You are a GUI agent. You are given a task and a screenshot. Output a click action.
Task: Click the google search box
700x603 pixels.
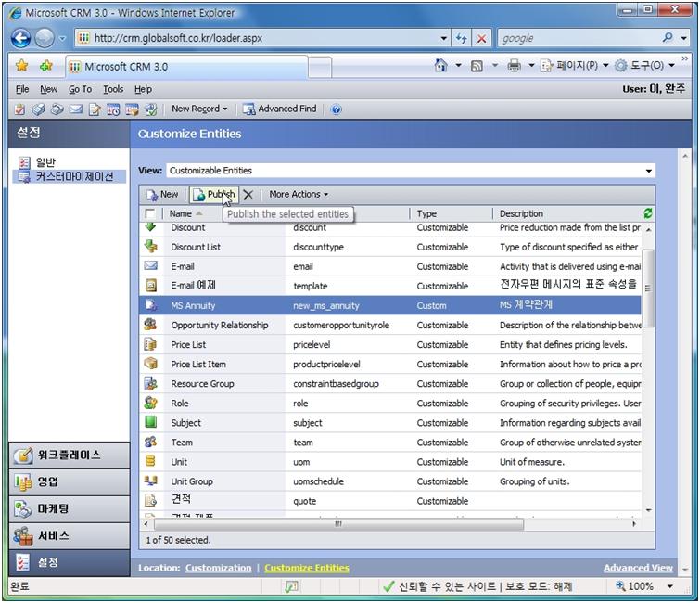[579, 38]
